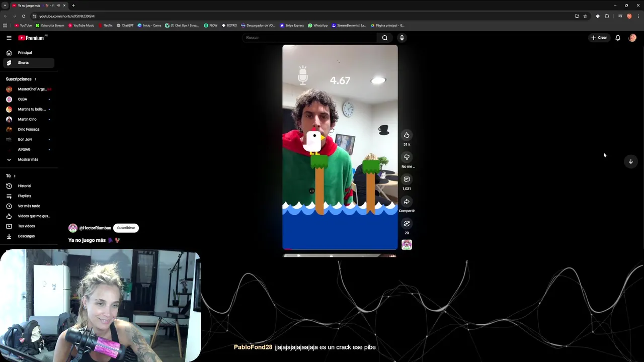Open the tab search dropdown
Viewport: 644px width, 362px height.
click(x=5, y=6)
